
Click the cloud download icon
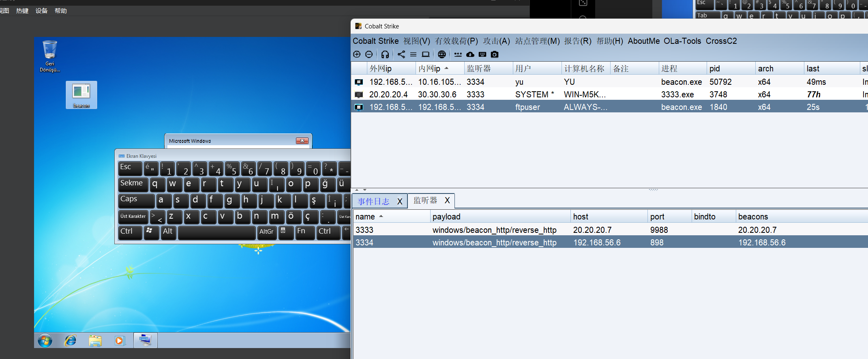(x=470, y=54)
